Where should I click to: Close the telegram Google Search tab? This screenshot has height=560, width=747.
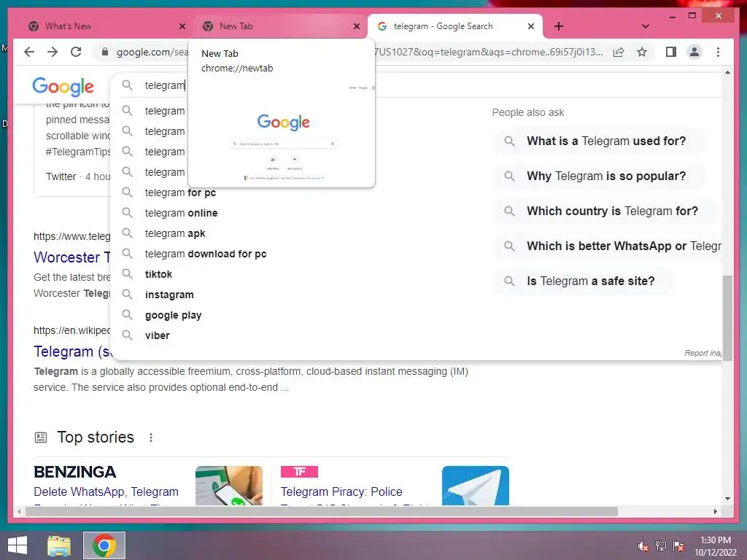[x=531, y=26]
